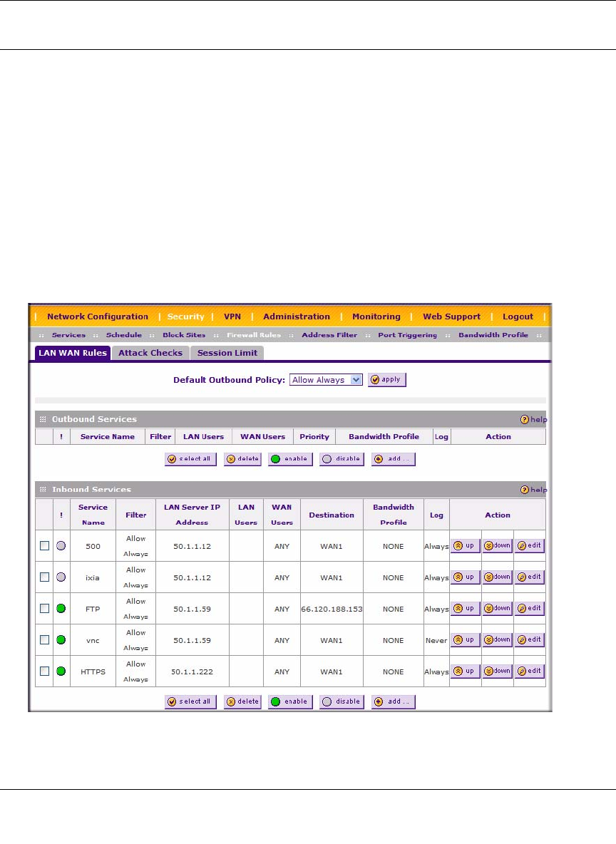Screen dimensions: 616x844
Task: Open the Default Outbound Policy dropdown
Action: click(327, 380)
